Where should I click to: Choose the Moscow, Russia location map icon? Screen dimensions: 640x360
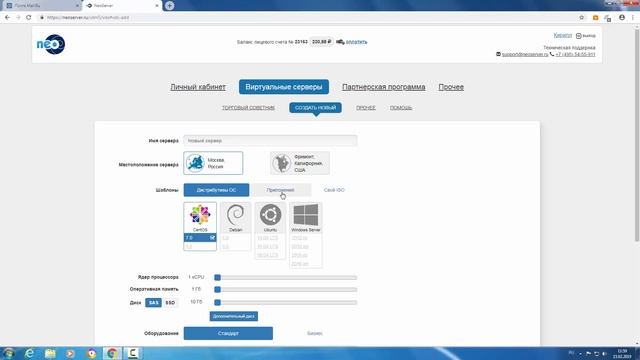pyautogui.click(x=195, y=163)
